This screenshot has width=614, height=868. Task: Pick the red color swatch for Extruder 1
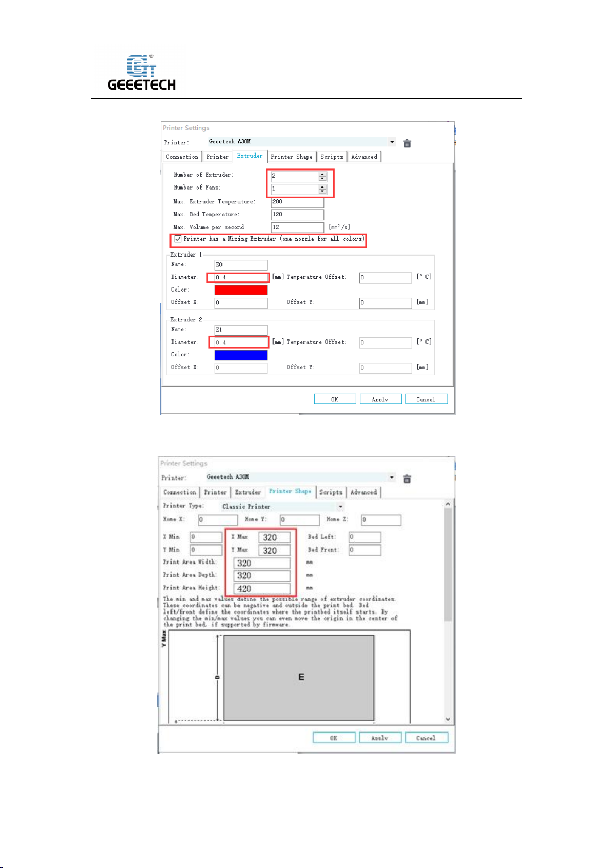(241, 290)
